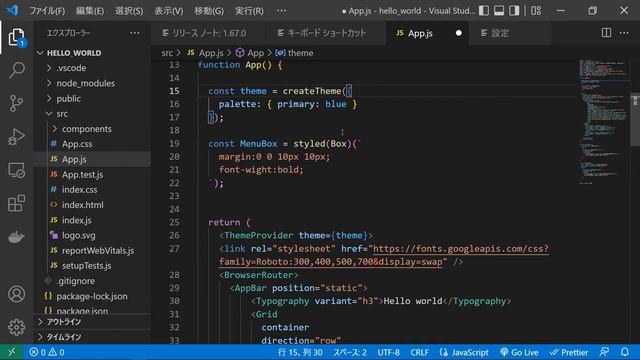This screenshot has height=360, width=640.
Task: Toggle the secondary side bar layout icon
Action: (514, 11)
